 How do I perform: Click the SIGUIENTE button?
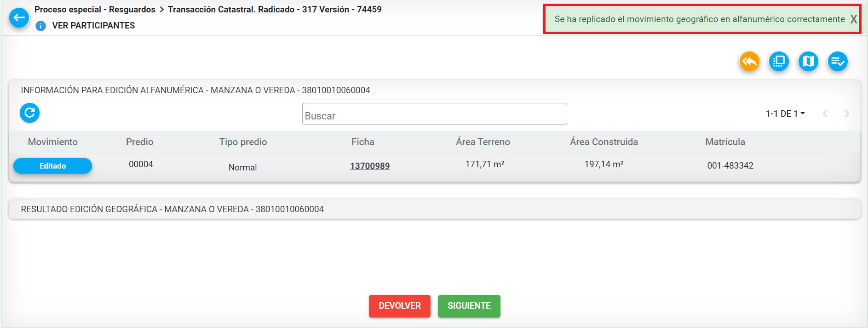pyautogui.click(x=469, y=306)
